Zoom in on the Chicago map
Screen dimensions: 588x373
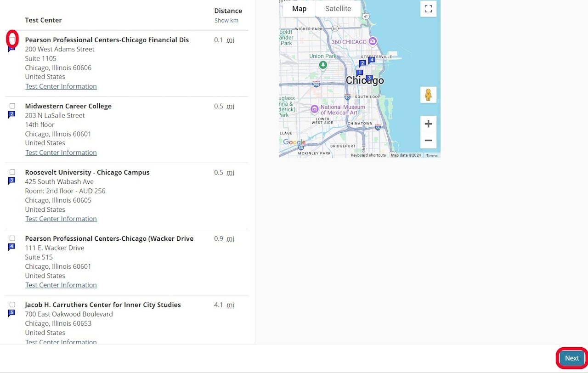pyautogui.click(x=428, y=124)
